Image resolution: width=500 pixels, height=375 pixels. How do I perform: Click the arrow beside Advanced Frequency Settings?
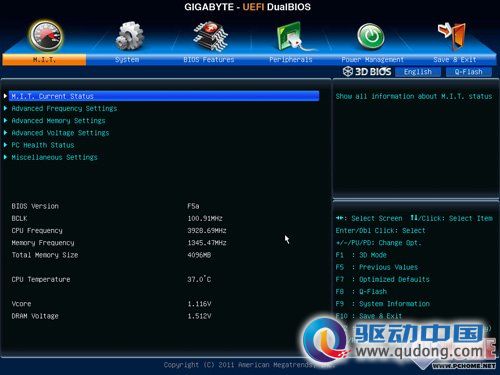pos(5,108)
